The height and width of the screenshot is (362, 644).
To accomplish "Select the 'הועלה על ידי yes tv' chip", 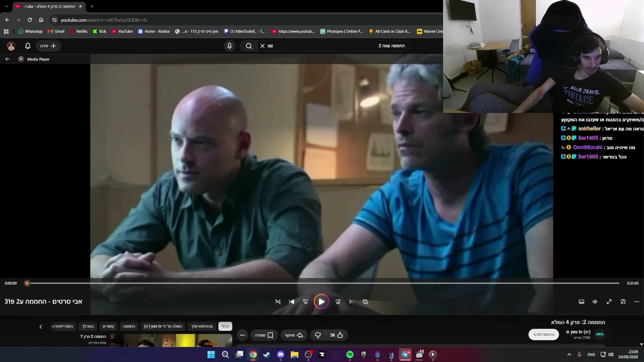I will tap(163, 326).
